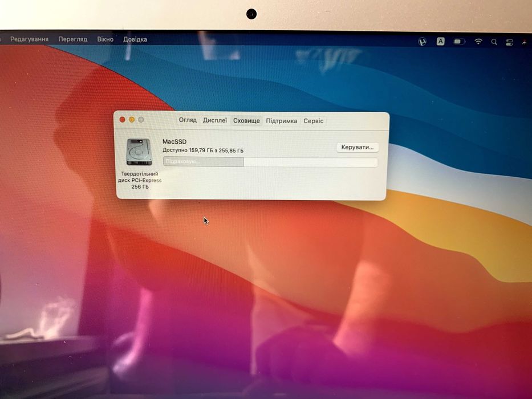The image size is (532, 399).
Task: Open the Перегляд menu
Action: point(72,39)
